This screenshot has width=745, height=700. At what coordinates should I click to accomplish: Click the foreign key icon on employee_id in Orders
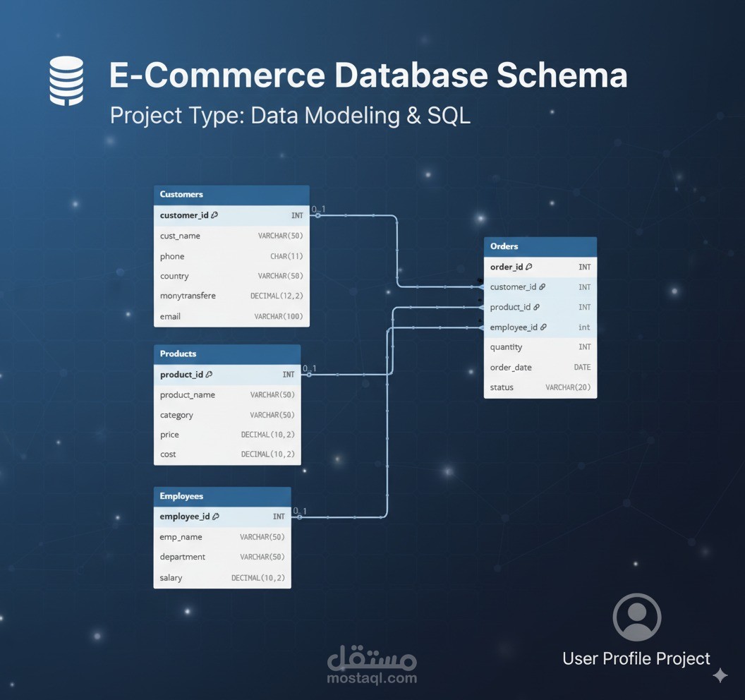pos(542,327)
